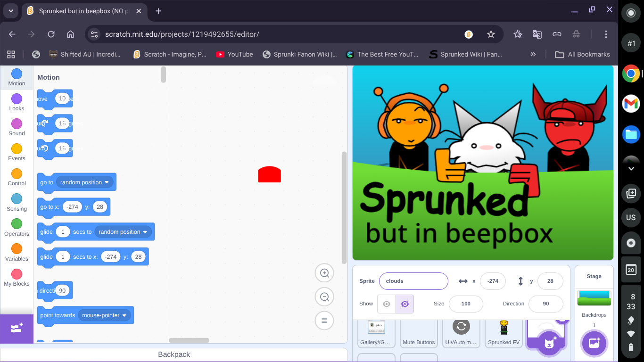This screenshot has width=644, height=362.
Task: Edit the sprite x position field
Action: click(x=493, y=281)
